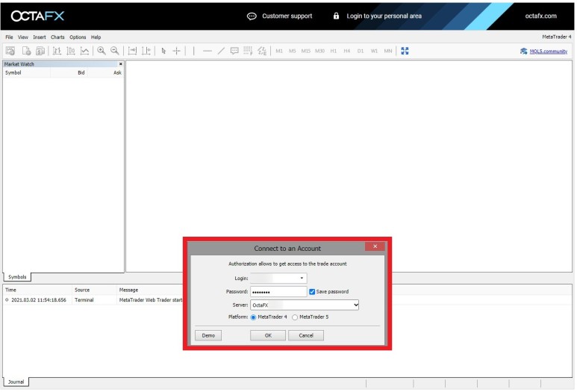Click the OctaFX logo

pos(37,16)
